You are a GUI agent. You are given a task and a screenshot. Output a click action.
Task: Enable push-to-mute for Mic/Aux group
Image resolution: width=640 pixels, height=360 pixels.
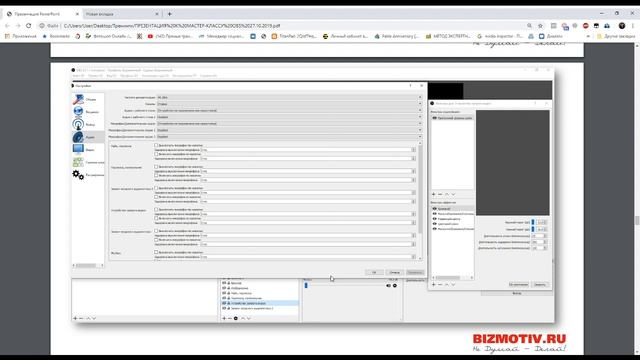click(156, 252)
